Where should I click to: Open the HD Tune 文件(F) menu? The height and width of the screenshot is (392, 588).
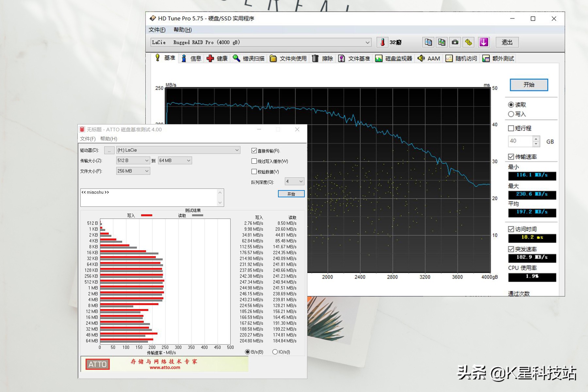(x=157, y=30)
